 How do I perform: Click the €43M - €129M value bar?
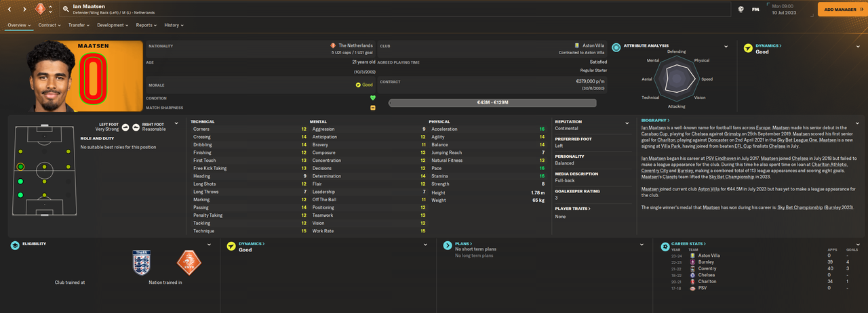point(492,103)
